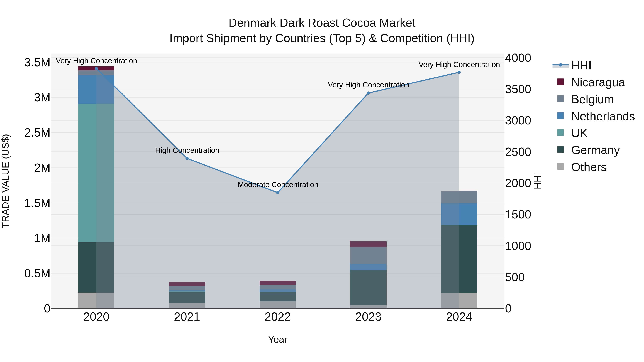
Task: Click the Germany segment in 2024 bar
Action: [459, 259]
